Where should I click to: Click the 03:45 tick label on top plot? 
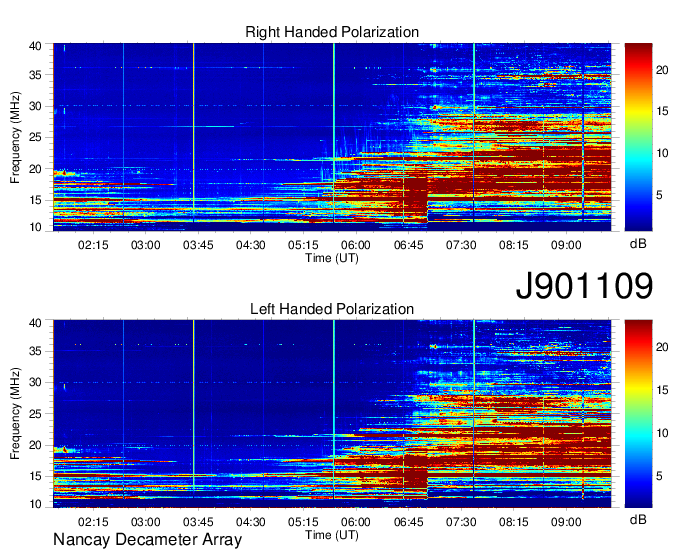[x=198, y=245]
